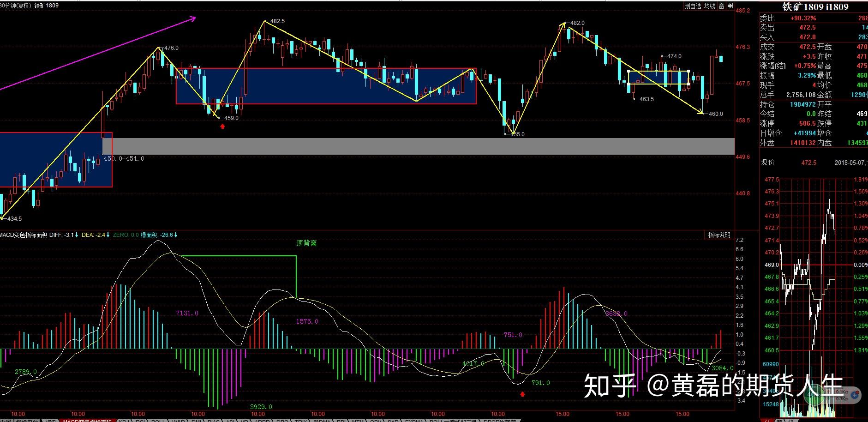Open the 铁矿1809 contract name at chart top-left
Viewport: 868px width, 422px height.
click(x=47, y=6)
